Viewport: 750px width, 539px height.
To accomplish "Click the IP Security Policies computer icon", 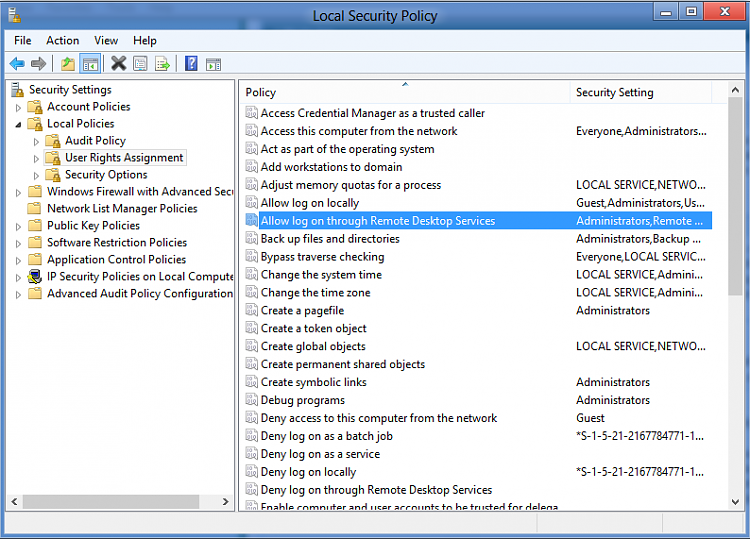I will coord(35,276).
